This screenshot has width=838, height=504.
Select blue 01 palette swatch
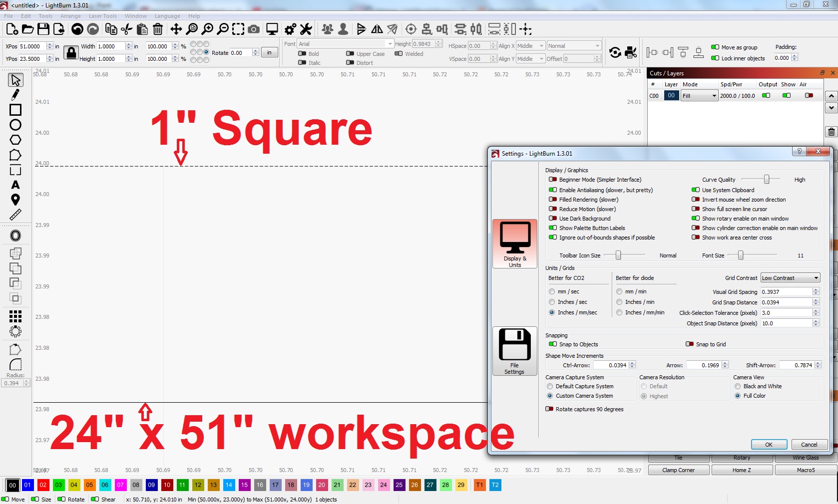[27, 485]
